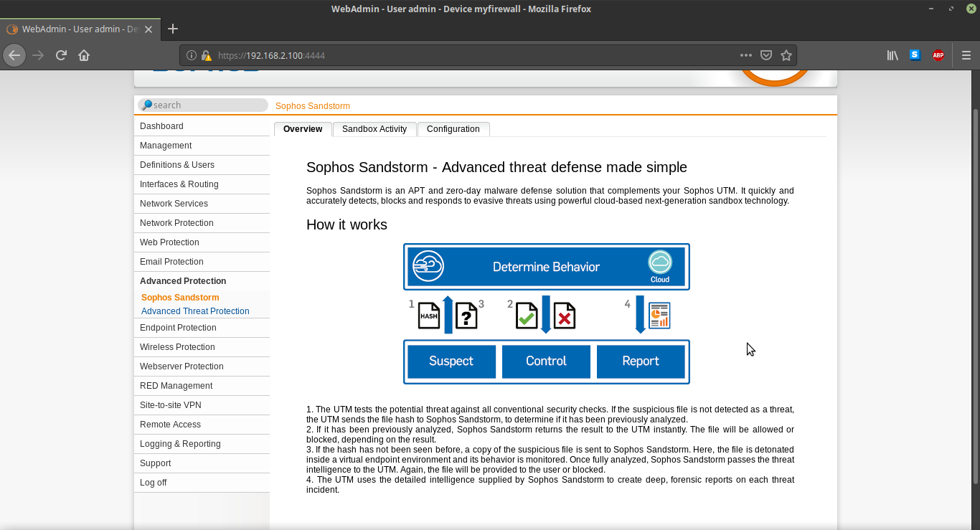This screenshot has height=530, width=980.
Task: Minimize the Firefox window
Action: click(930, 9)
